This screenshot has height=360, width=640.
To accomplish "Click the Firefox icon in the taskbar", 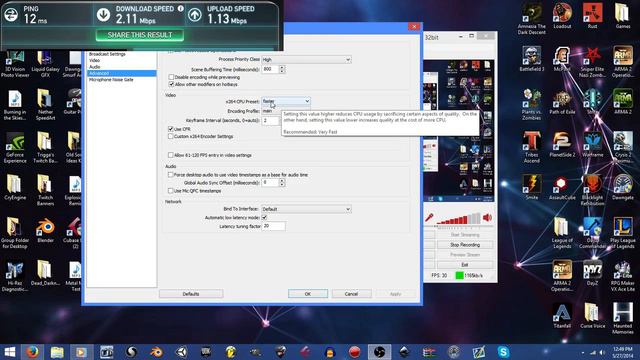I will point(32,351).
